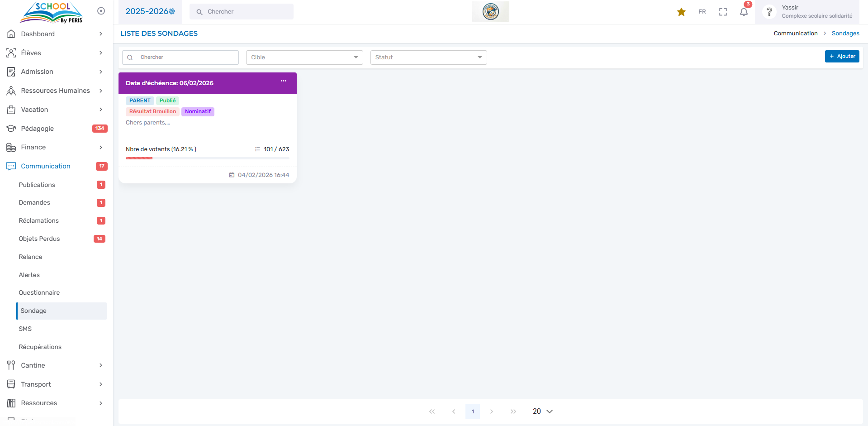Click the Dashboard home icon in the sidebar

(11, 34)
